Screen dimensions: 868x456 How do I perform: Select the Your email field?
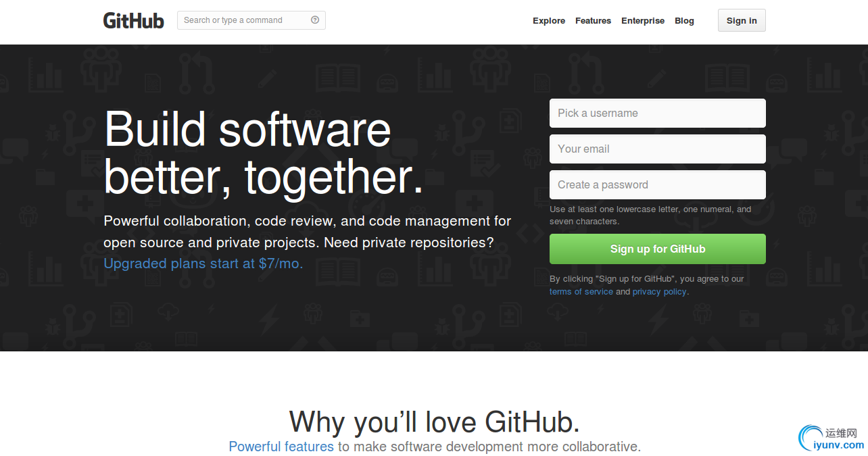click(x=658, y=149)
